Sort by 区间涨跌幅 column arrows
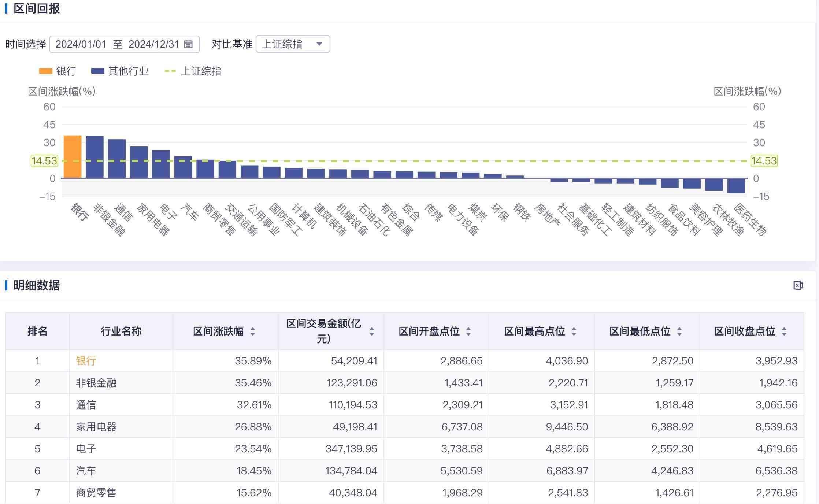819x504 pixels. 253,331
